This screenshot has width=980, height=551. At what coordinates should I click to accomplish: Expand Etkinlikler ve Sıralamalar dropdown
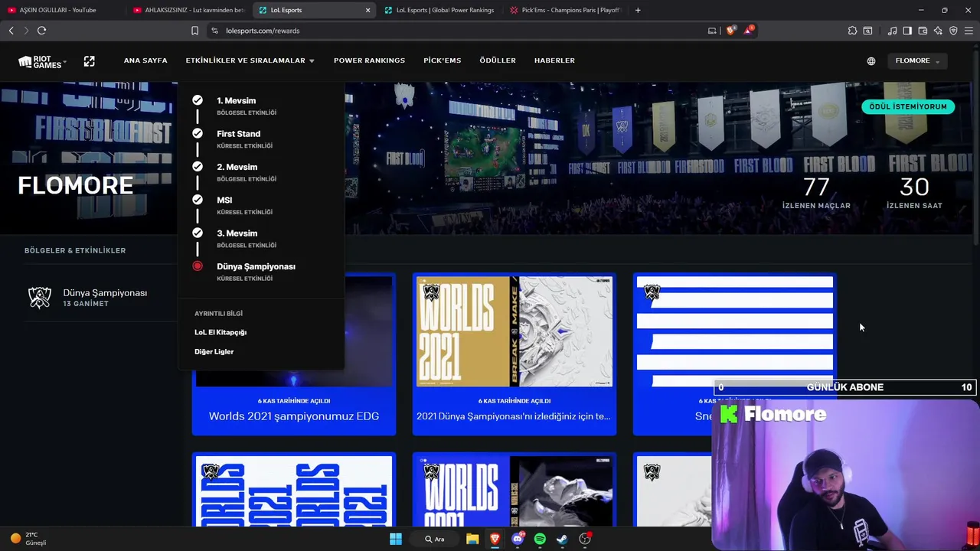click(250, 60)
